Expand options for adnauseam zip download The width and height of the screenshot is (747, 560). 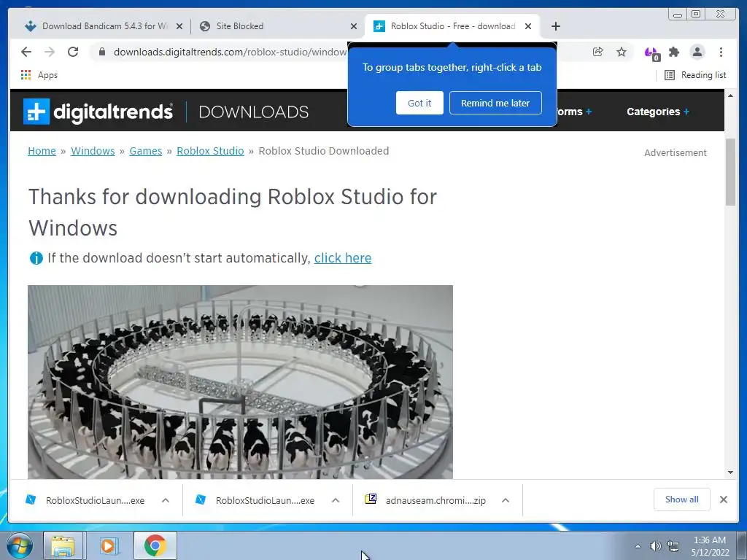pyautogui.click(x=506, y=500)
